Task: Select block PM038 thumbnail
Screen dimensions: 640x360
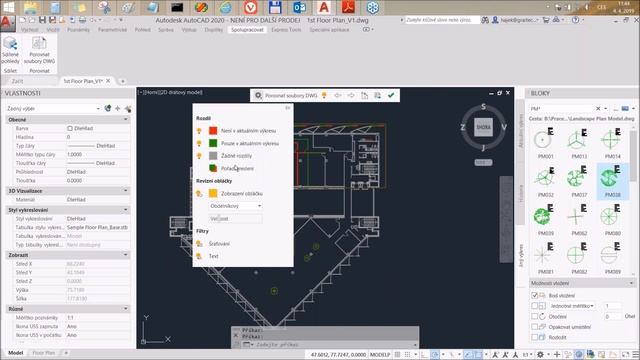Action: [x=612, y=182]
